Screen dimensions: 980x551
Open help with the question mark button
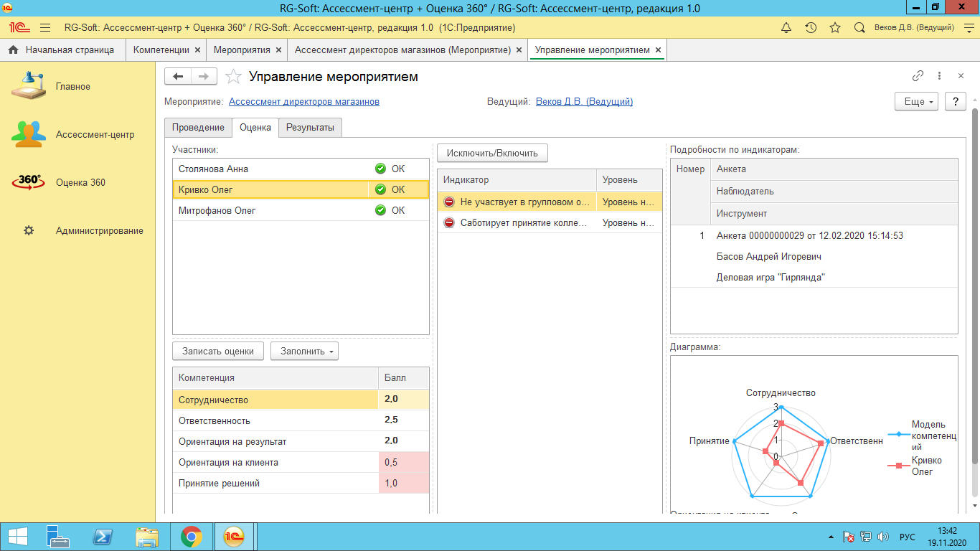point(956,102)
